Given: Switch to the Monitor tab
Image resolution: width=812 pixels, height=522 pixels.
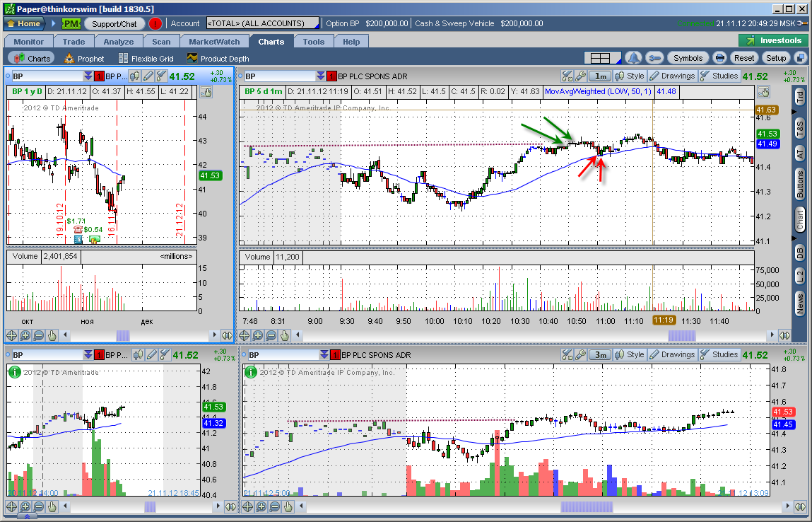Looking at the screenshot, I should click(29, 42).
